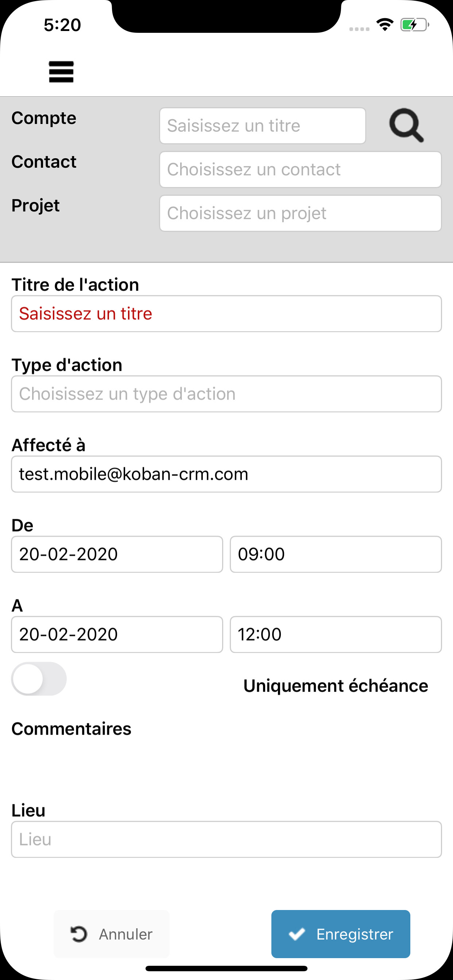
Task: Select the 09:00 start time field
Action: (x=336, y=554)
